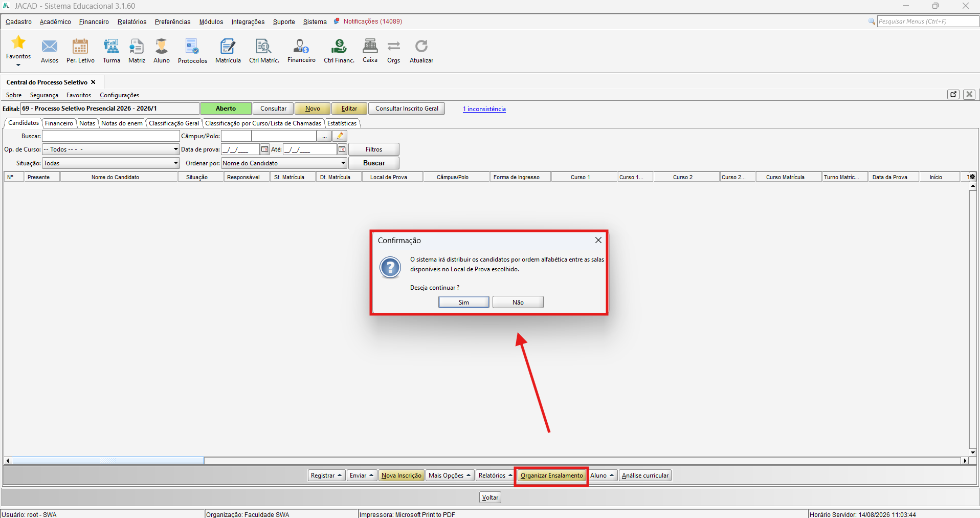This screenshot has height=518, width=980.
Task: Open the Cadastro menu
Action: click(18, 21)
